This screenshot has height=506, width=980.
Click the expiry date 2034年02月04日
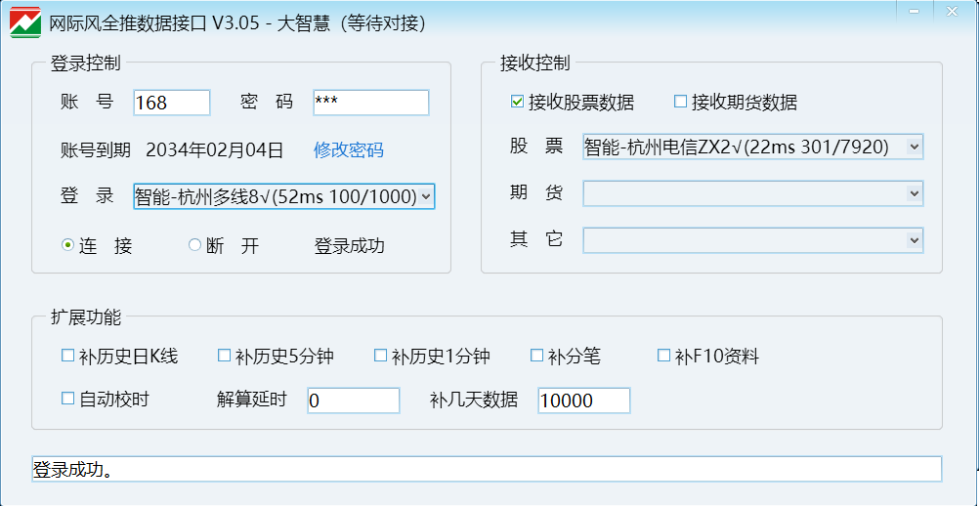tap(214, 149)
